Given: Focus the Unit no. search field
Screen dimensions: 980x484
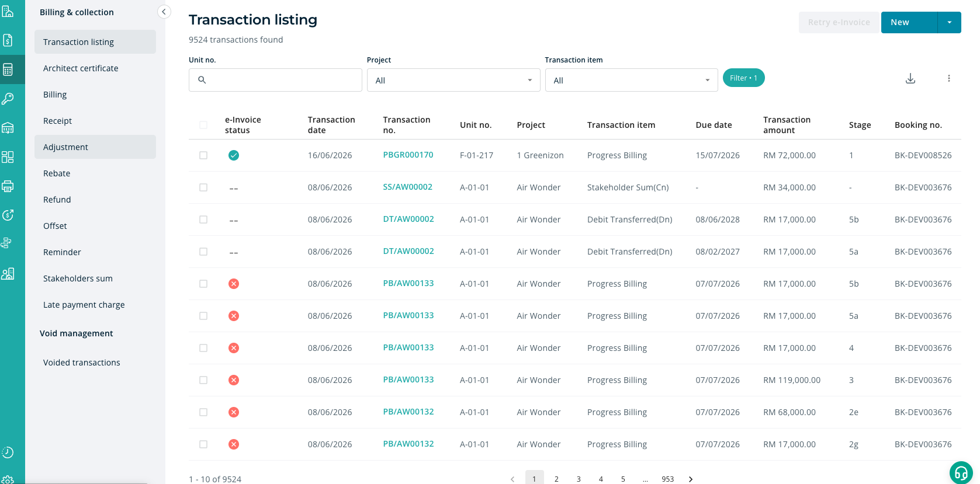Looking at the screenshot, I should 275,80.
